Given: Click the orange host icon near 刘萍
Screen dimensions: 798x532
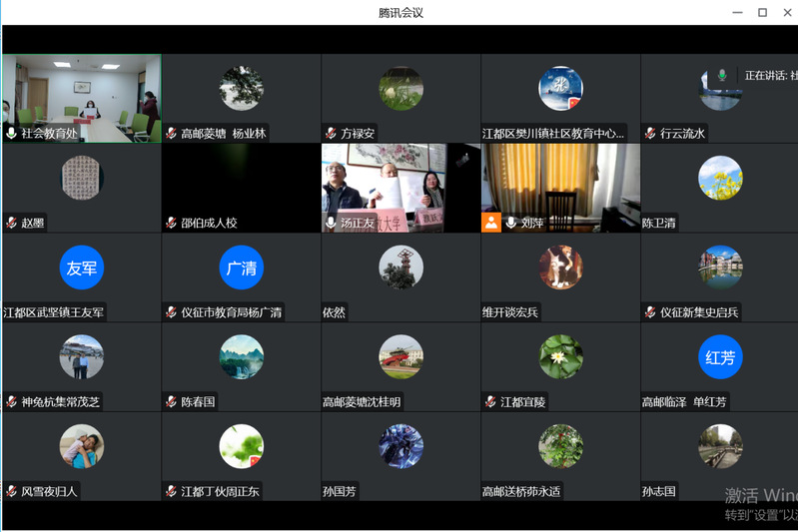Looking at the screenshot, I should click(491, 223).
